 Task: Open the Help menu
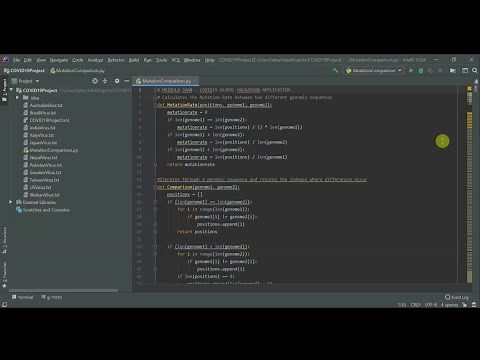tap(209, 60)
